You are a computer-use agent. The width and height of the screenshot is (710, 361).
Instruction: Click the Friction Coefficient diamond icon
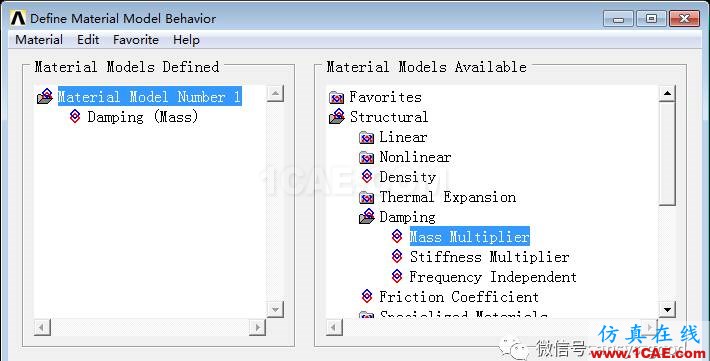(367, 296)
